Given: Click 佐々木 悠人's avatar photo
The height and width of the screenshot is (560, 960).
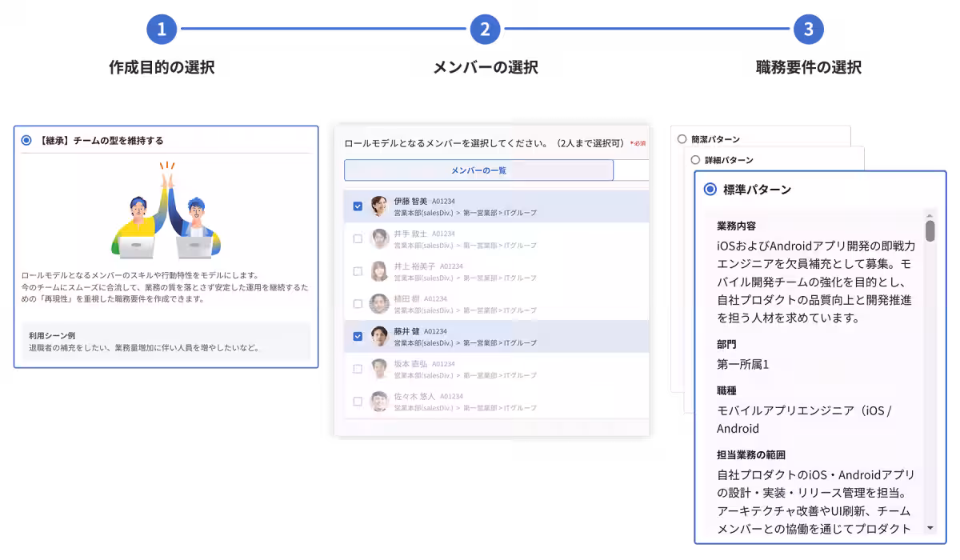Looking at the screenshot, I should [379, 402].
